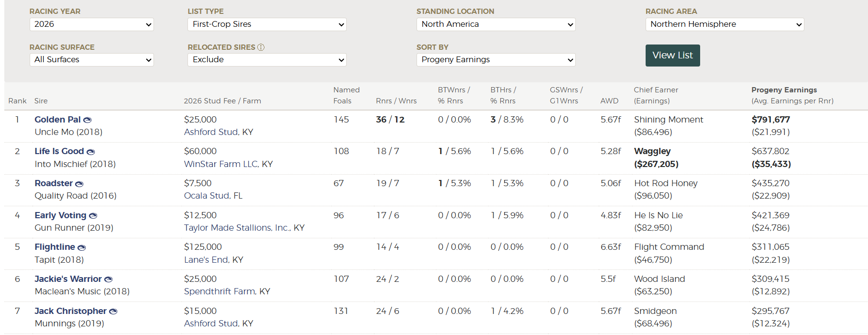The width and height of the screenshot is (868, 335).
Task: Click the Relocated Sires info icon
Action: [x=261, y=47]
